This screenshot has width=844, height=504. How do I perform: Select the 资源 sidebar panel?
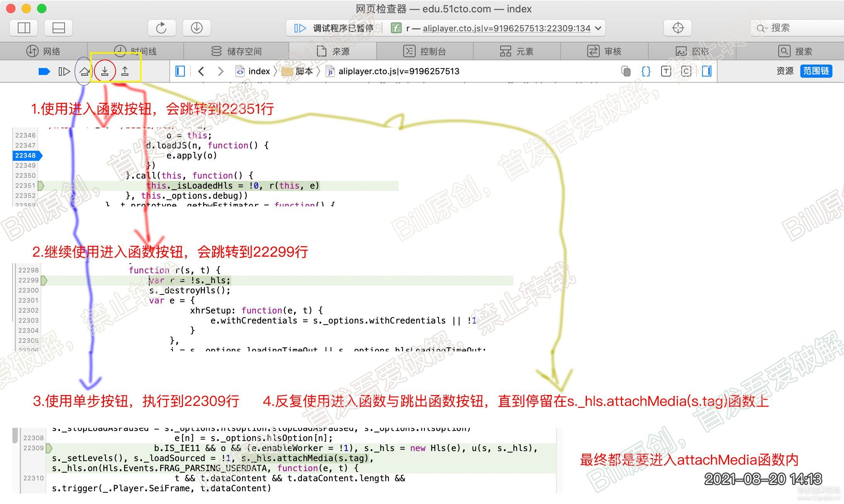pos(784,71)
